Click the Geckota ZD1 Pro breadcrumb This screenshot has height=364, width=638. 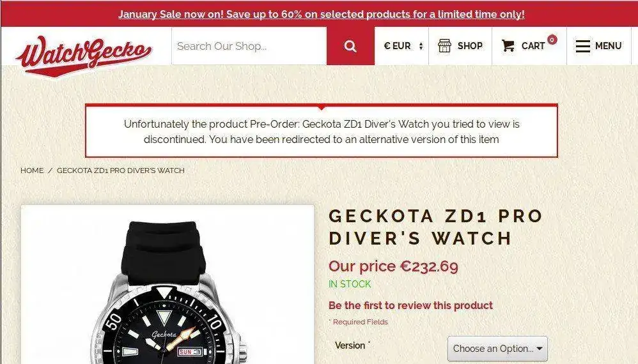[120, 171]
